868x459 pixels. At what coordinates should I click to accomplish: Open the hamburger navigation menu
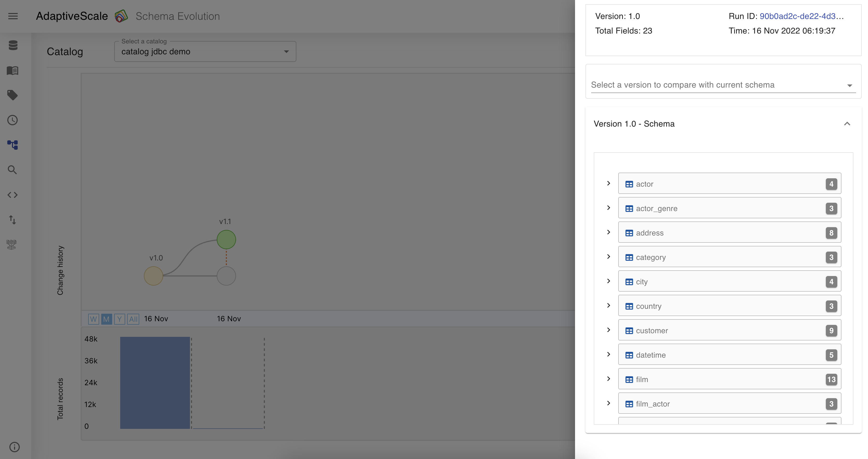13,16
